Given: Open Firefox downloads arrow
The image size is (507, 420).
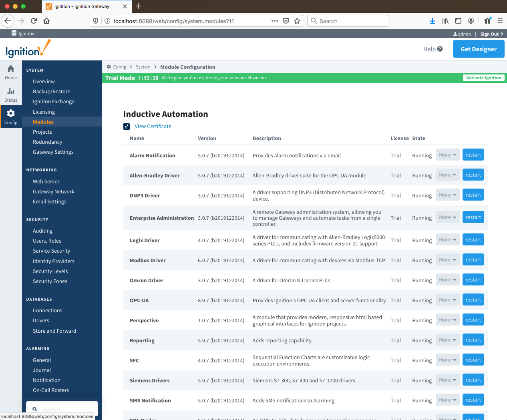Looking at the screenshot, I should pyautogui.click(x=433, y=21).
